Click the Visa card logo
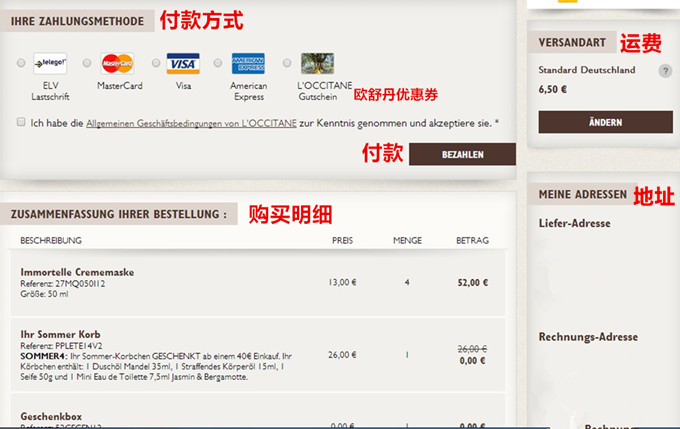Viewport: 680px width, 429px height. coord(183,63)
